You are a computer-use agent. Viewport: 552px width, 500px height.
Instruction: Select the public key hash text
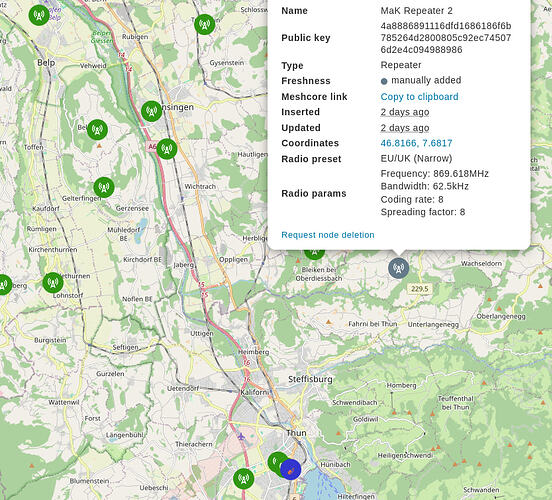pyautogui.click(x=446, y=38)
